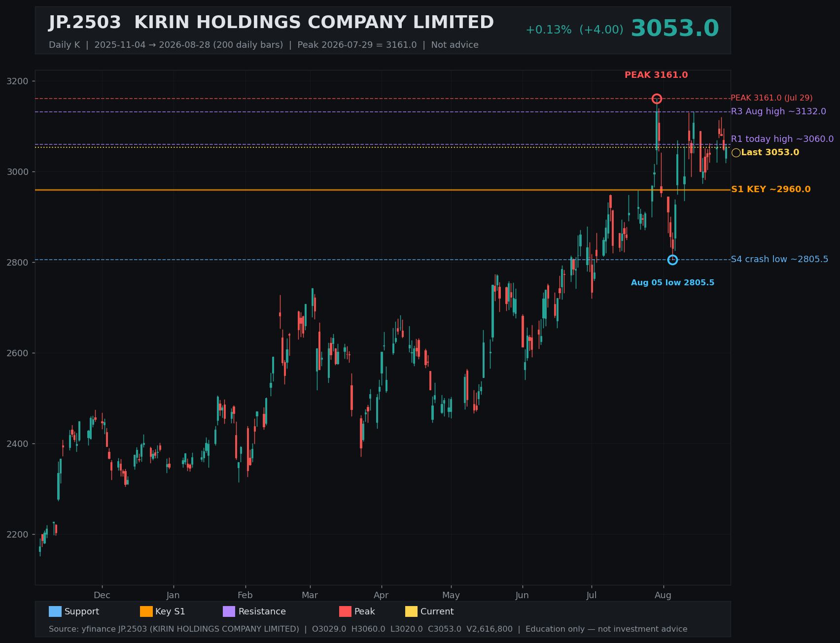Image resolution: width=840 pixels, height=643 pixels.
Task: Click the 'Last 3053.0' label
Action: (770, 152)
